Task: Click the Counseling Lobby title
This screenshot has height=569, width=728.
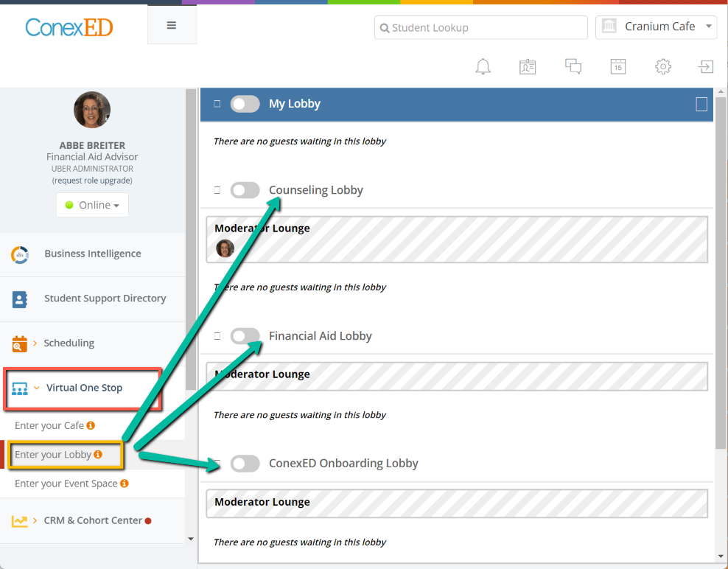Action: [315, 190]
